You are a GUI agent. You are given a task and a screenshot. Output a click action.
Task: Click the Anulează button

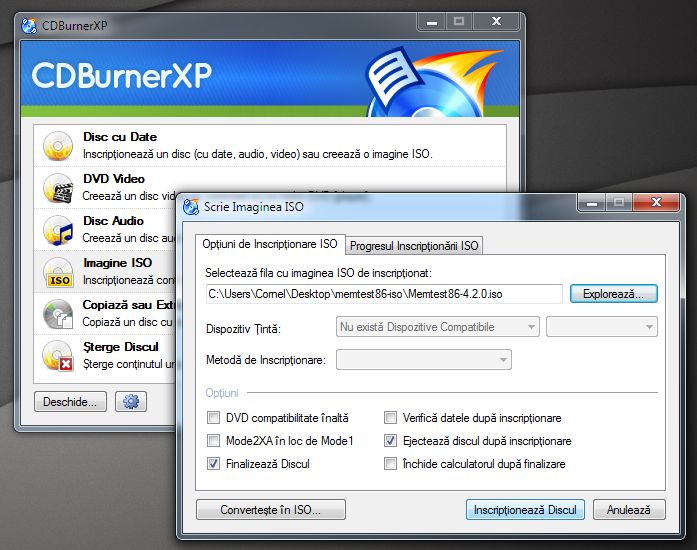629,510
